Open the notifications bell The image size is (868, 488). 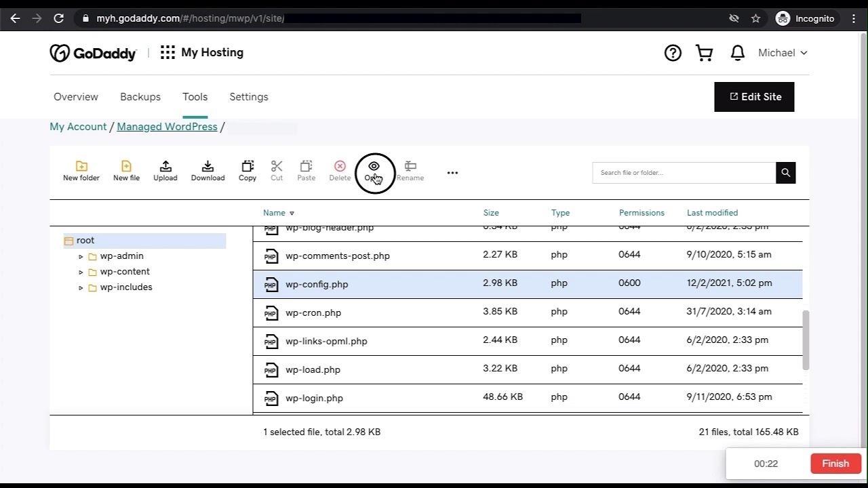(738, 53)
